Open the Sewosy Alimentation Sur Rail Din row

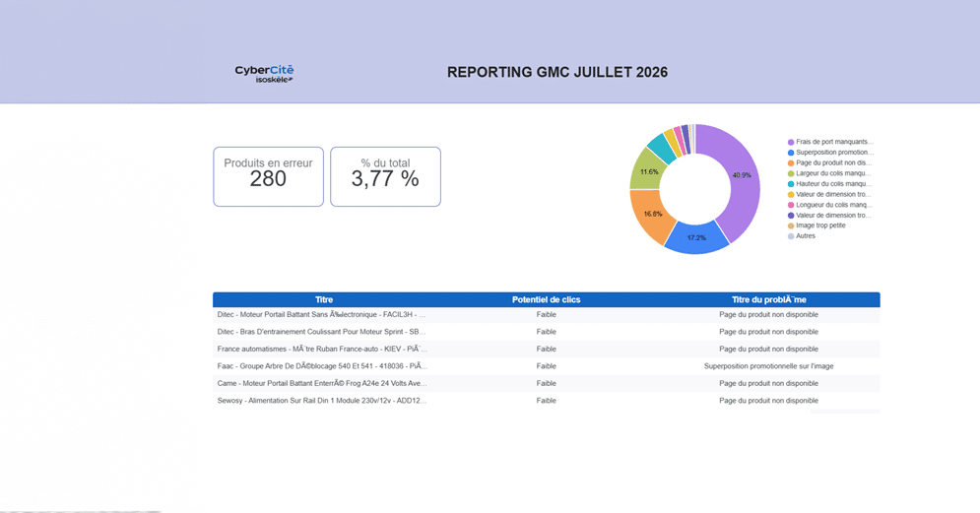[x=547, y=401]
